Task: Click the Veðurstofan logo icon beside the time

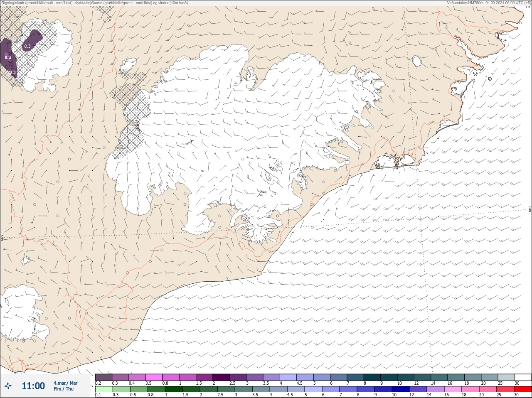Action: [x=9, y=386]
